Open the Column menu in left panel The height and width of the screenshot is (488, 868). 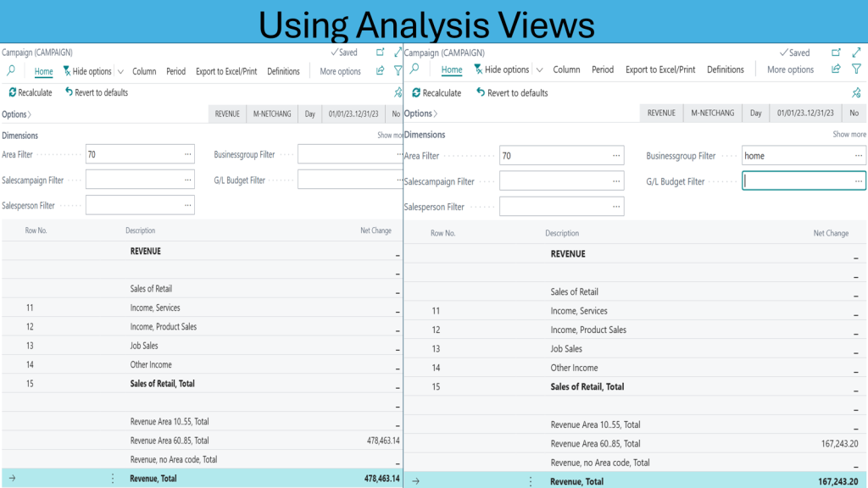coord(144,71)
